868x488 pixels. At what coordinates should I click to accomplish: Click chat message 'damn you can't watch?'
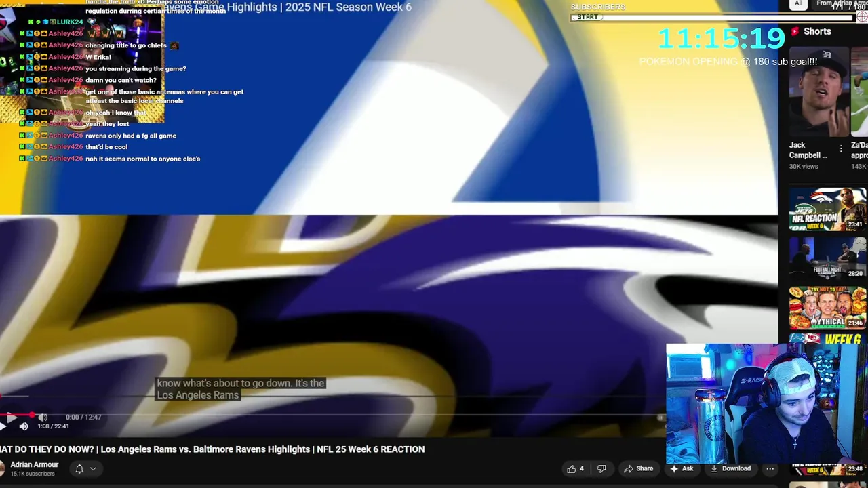[x=121, y=80]
